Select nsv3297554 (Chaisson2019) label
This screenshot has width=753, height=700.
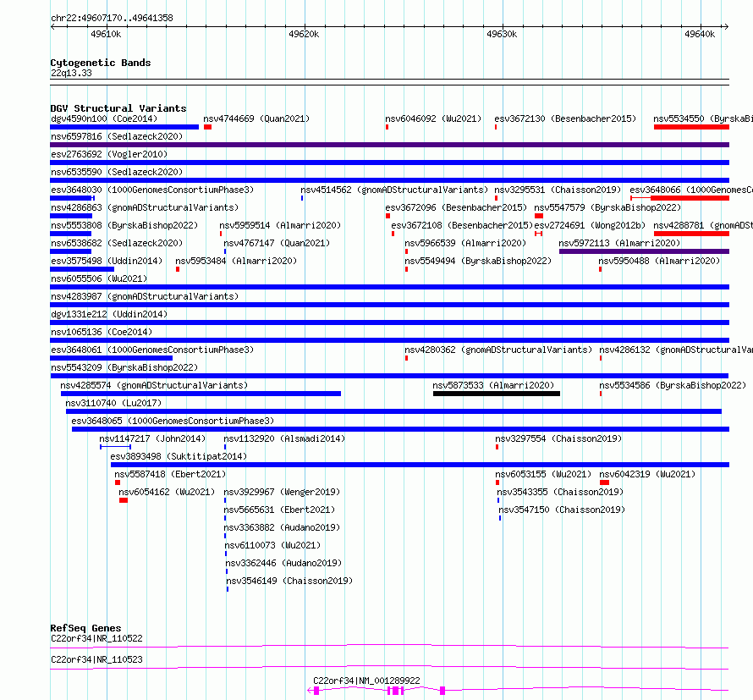558,438
